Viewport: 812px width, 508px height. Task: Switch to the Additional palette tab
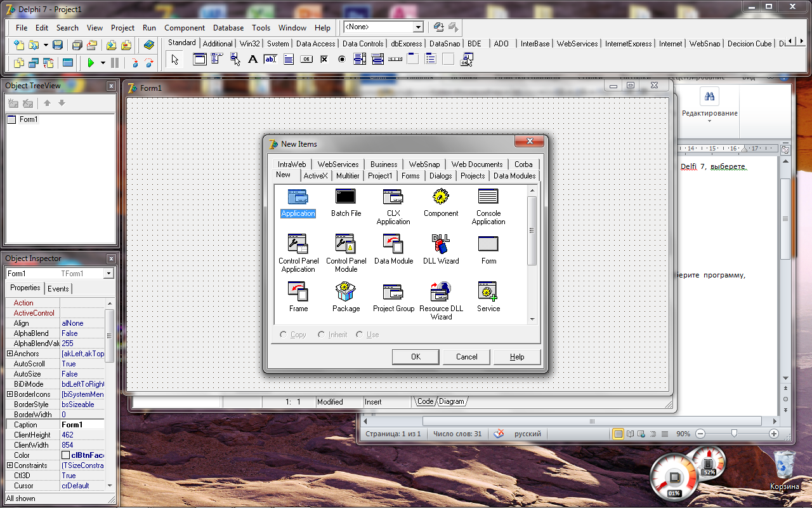coord(218,44)
